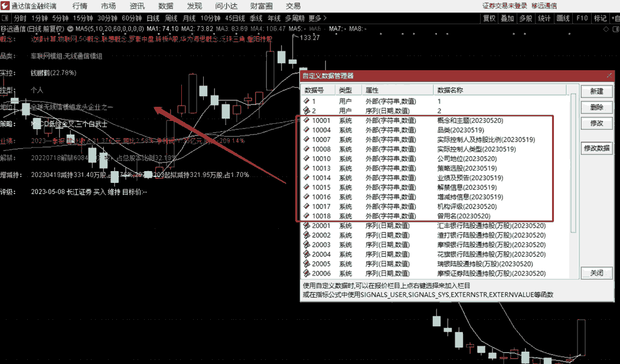
Task: Open the 问小达 menu
Action: tap(227, 6)
